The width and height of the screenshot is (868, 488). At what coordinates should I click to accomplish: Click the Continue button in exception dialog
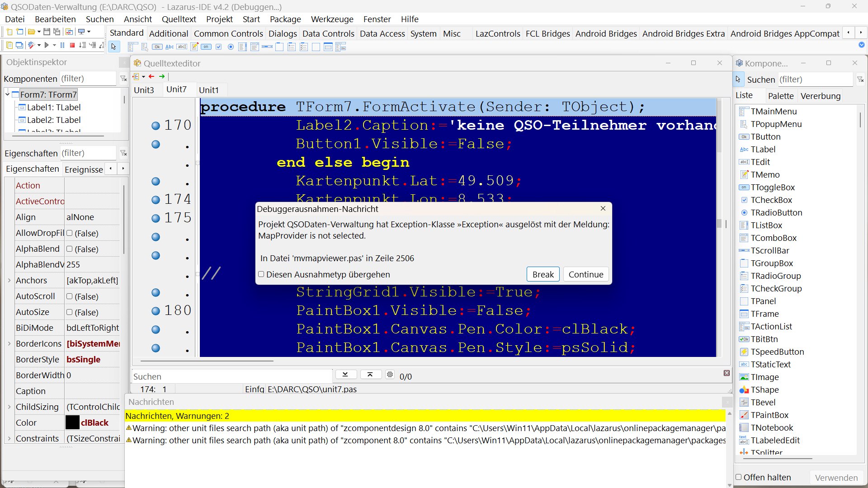point(585,274)
